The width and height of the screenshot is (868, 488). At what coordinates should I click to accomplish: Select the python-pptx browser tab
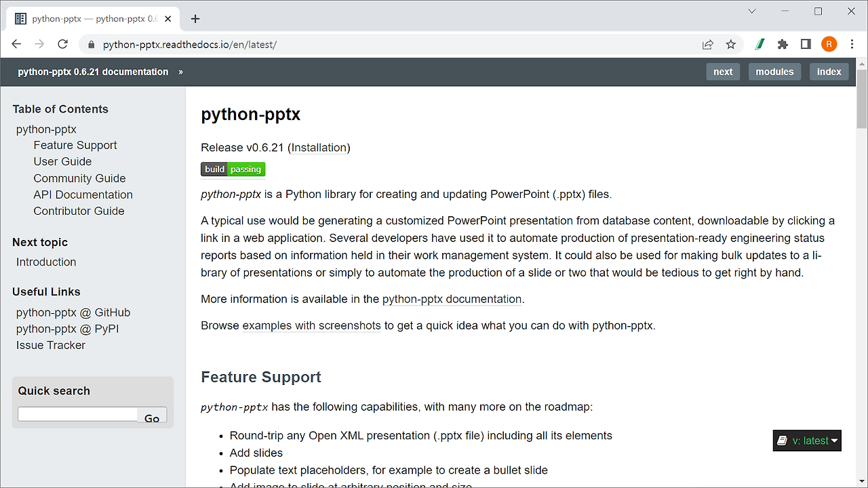point(93,19)
